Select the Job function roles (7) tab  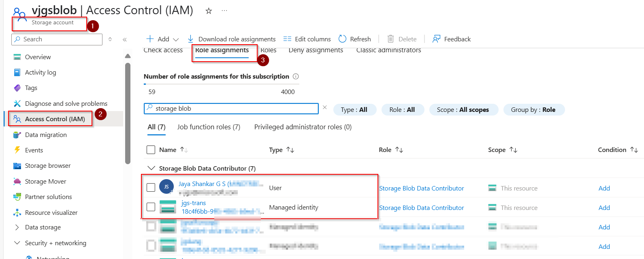(209, 127)
